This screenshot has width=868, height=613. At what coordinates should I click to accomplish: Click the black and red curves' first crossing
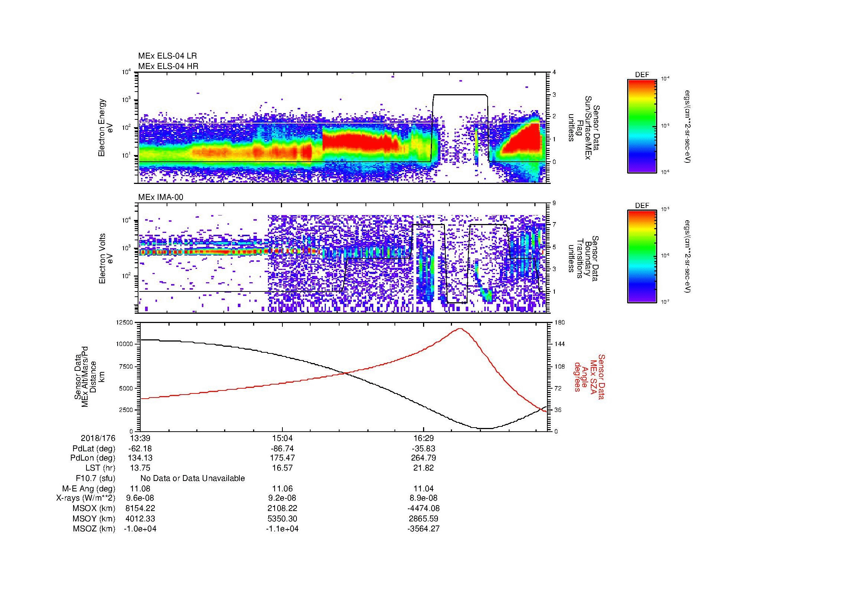pos(345,373)
